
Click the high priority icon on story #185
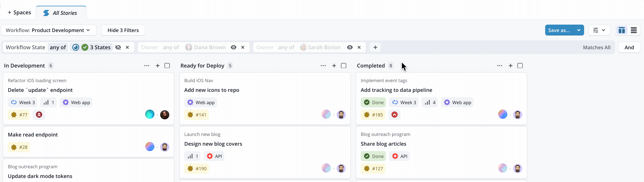pos(394,115)
